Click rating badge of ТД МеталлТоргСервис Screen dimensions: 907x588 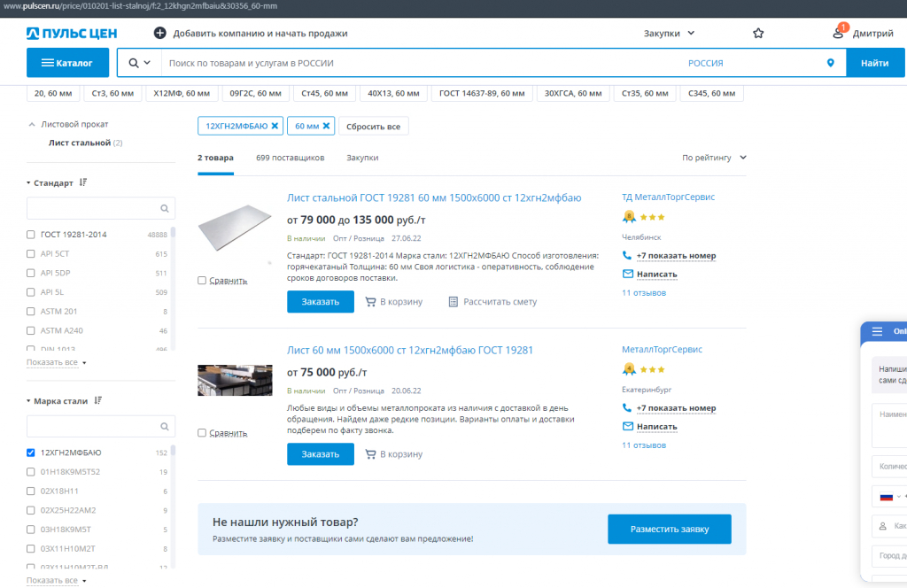[x=629, y=217]
